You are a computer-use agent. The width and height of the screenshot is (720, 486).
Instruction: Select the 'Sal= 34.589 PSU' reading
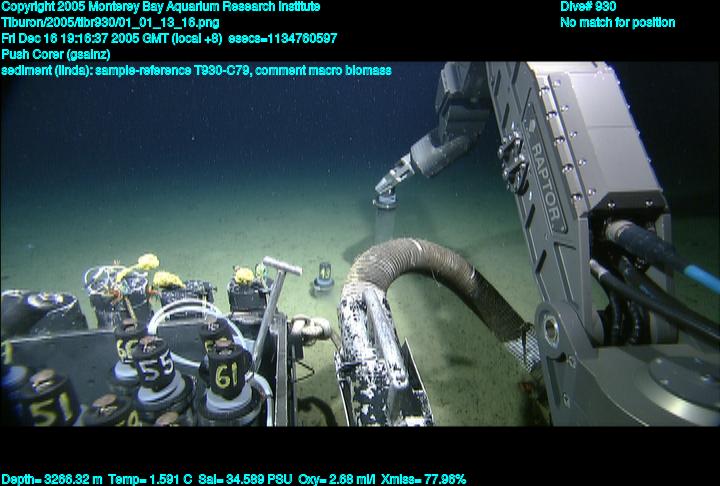[x=245, y=480]
